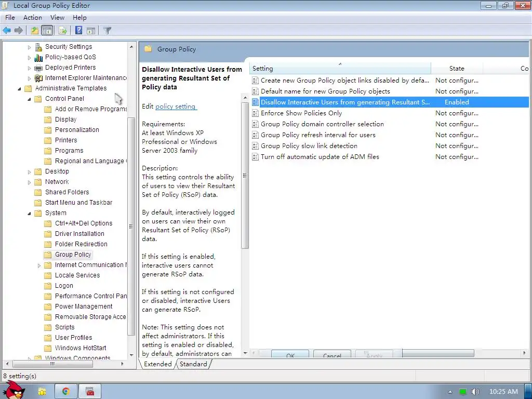Collapse the System node
Viewport: 532px width, 399px height.
29,214
